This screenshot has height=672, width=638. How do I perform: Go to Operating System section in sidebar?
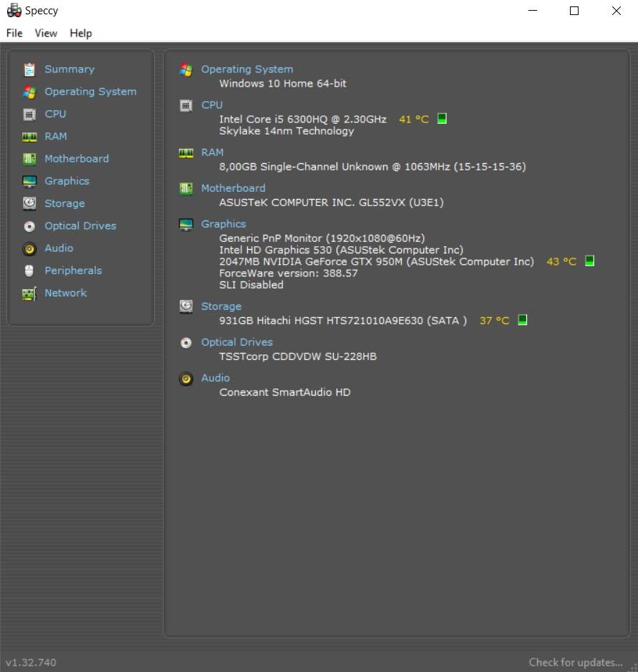click(90, 92)
